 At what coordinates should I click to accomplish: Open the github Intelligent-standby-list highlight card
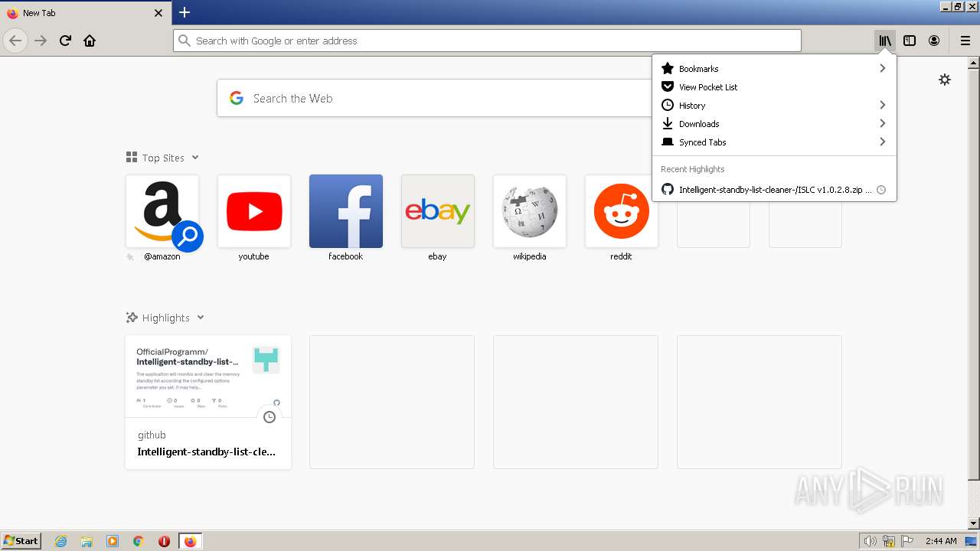[x=208, y=402]
